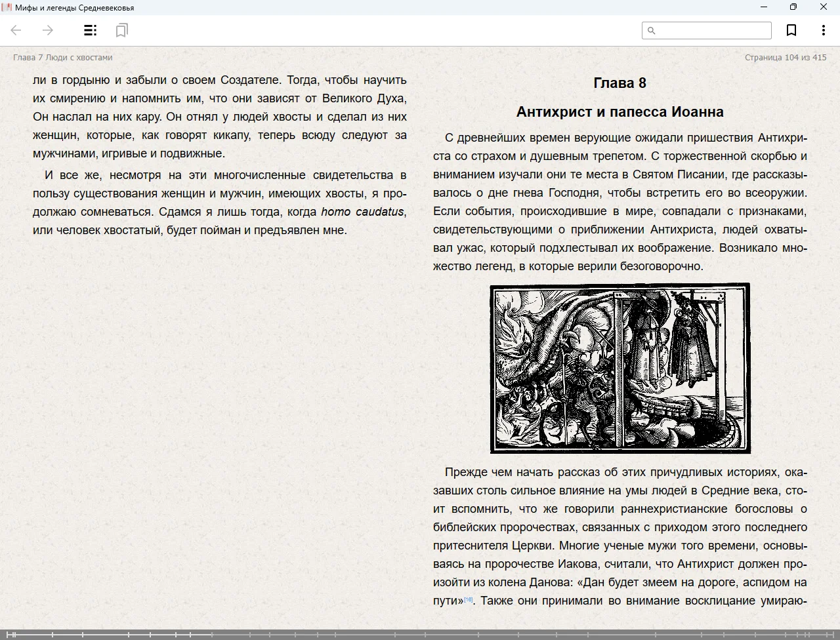The image size is (840, 640).
Task: Bookmark the current page
Action: click(791, 30)
